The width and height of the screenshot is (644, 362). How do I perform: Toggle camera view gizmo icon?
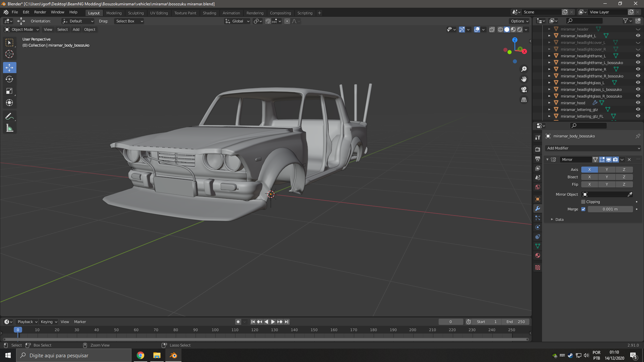(x=524, y=89)
